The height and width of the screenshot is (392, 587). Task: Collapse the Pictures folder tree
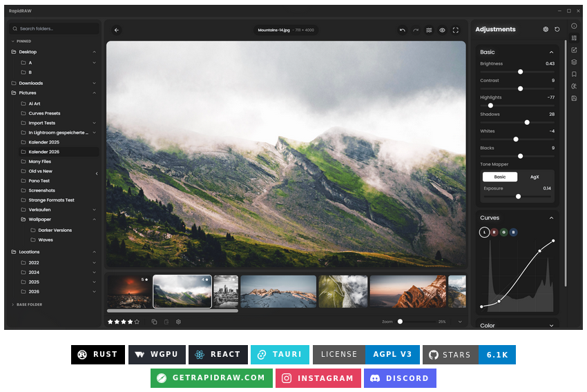pos(95,92)
